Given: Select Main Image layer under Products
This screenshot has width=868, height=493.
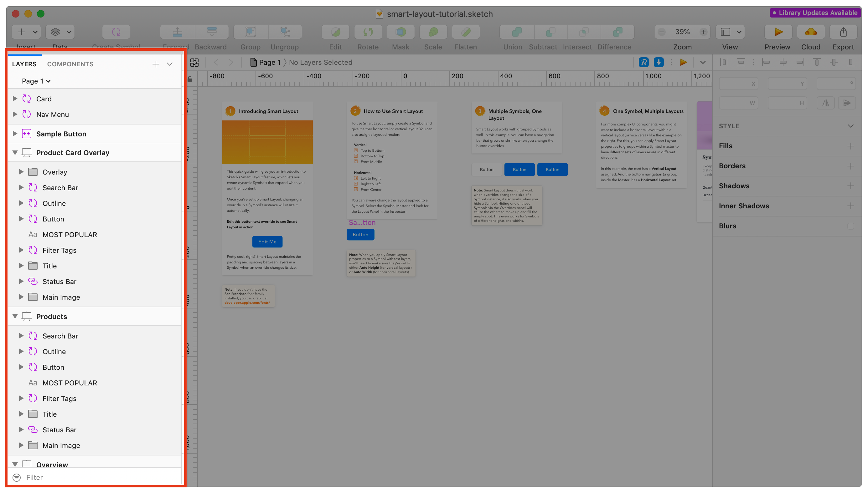Looking at the screenshot, I should pyautogui.click(x=95, y=445).
